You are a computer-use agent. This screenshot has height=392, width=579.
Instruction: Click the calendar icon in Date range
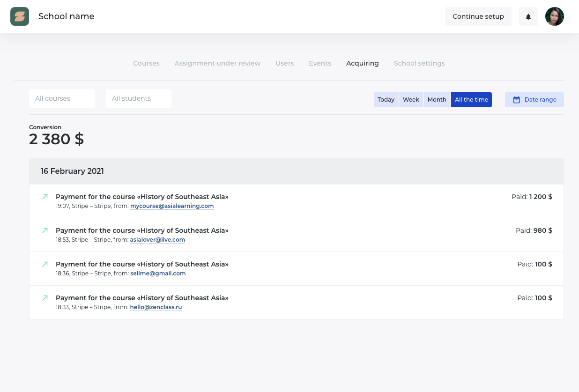click(517, 100)
